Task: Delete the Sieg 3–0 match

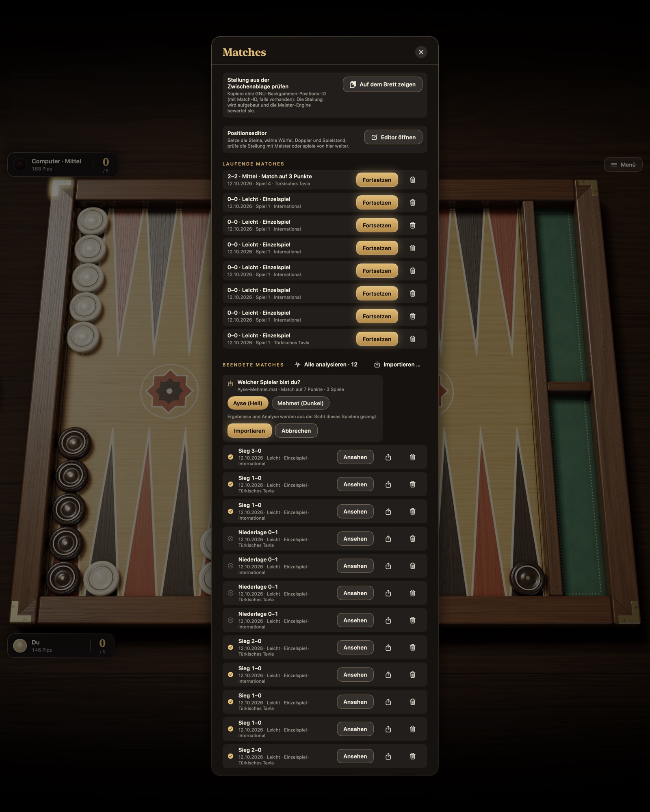Action: (412, 457)
